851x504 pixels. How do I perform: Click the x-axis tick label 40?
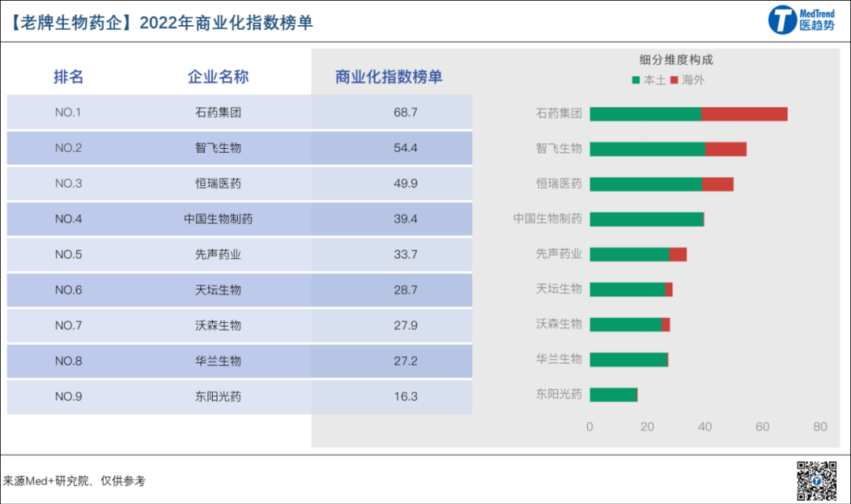coord(704,427)
